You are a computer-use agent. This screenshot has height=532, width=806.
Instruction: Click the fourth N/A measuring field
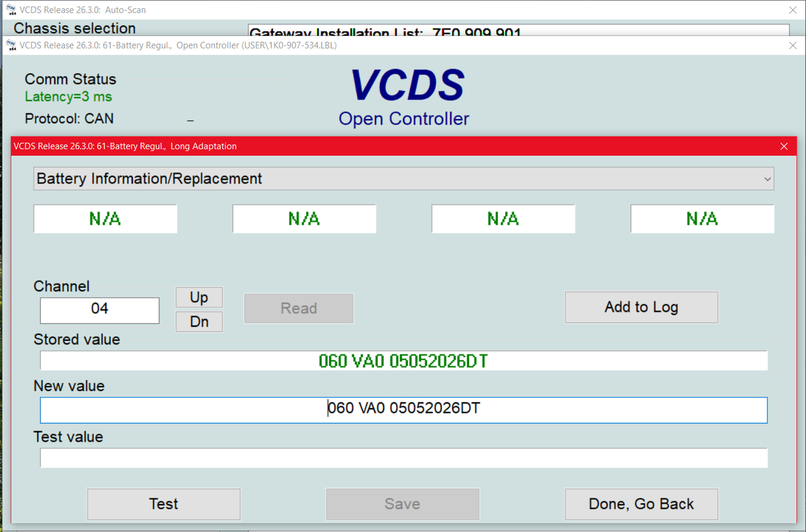[x=702, y=219]
